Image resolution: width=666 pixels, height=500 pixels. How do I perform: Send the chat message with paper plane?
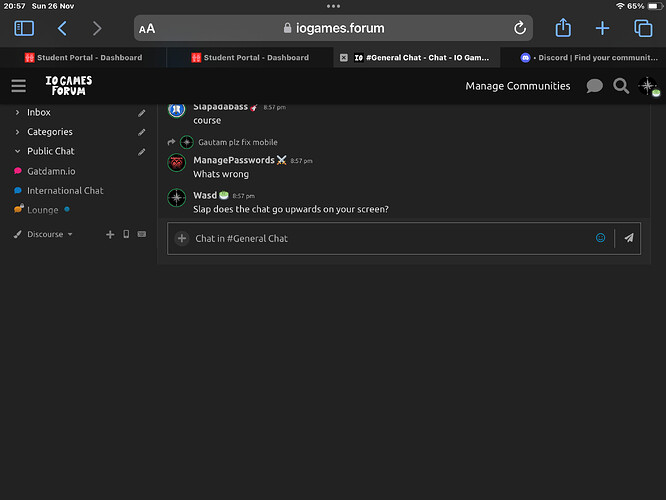coord(629,238)
